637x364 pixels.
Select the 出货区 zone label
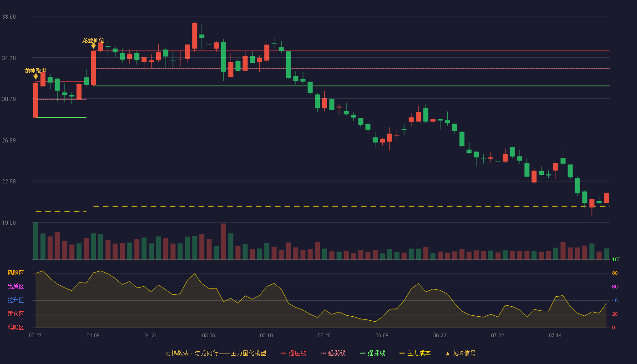pos(15,287)
